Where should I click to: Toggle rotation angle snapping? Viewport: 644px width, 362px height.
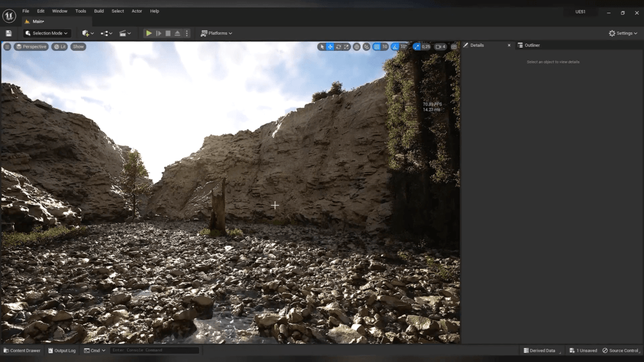(396, 47)
